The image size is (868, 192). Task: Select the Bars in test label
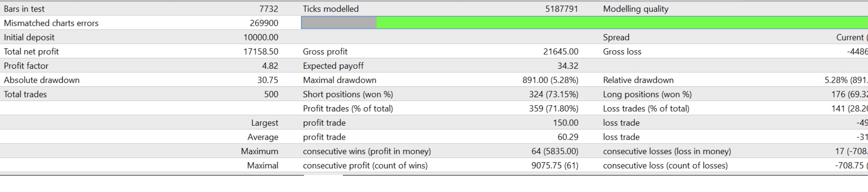pyautogui.click(x=24, y=9)
